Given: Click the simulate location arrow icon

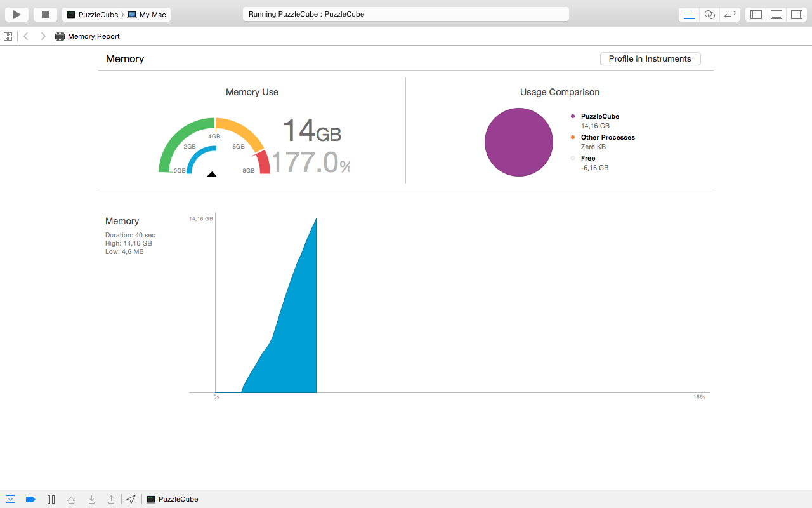Looking at the screenshot, I should [x=131, y=499].
